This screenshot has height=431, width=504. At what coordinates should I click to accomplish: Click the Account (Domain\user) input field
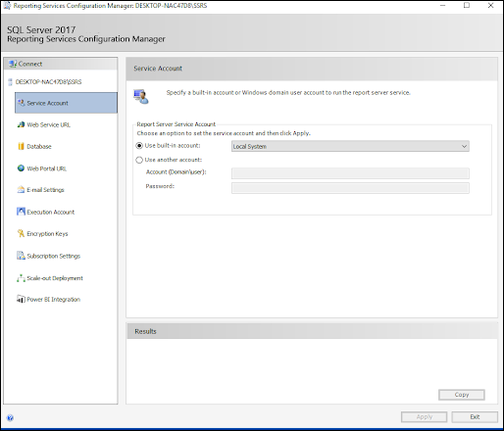tap(350, 173)
